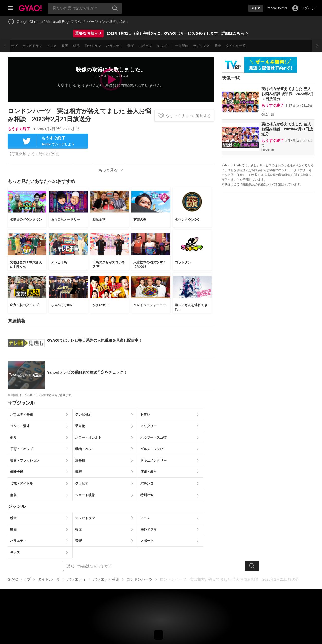This screenshot has height=644, width=322.
Task: Open GYAO!ではテレビ朝日系列 related link
Action: (x=95, y=340)
